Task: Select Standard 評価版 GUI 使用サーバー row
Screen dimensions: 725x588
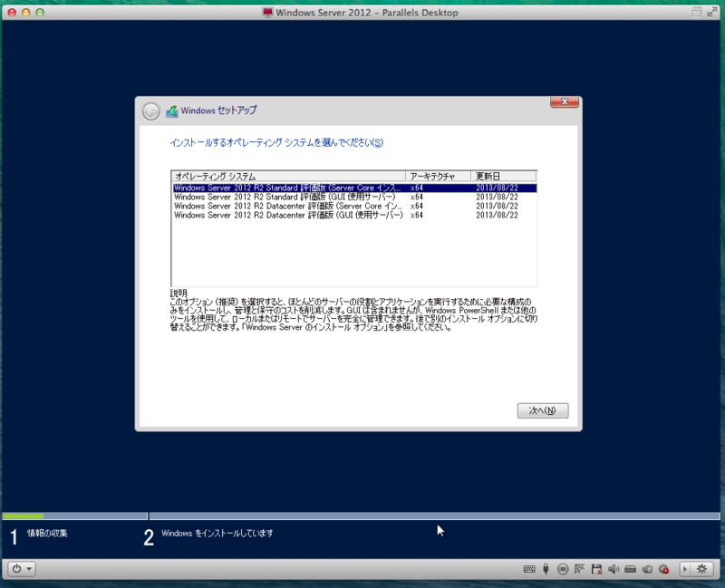Action: click(x=354, y=197)
